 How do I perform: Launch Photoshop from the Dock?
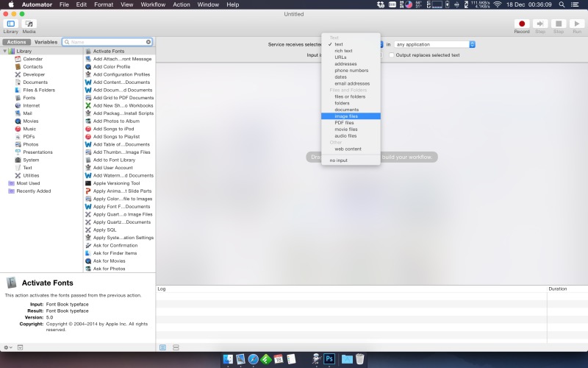click(329, 359)
